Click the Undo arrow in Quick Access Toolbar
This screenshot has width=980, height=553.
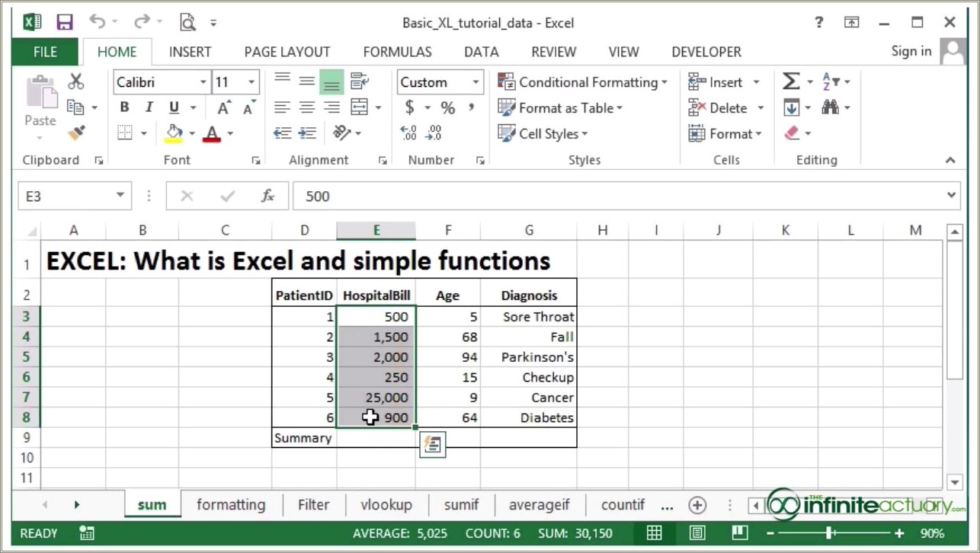click(98, 22)
